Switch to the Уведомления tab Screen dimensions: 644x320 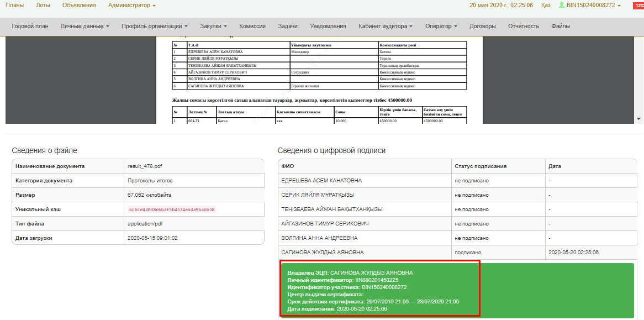328,26
